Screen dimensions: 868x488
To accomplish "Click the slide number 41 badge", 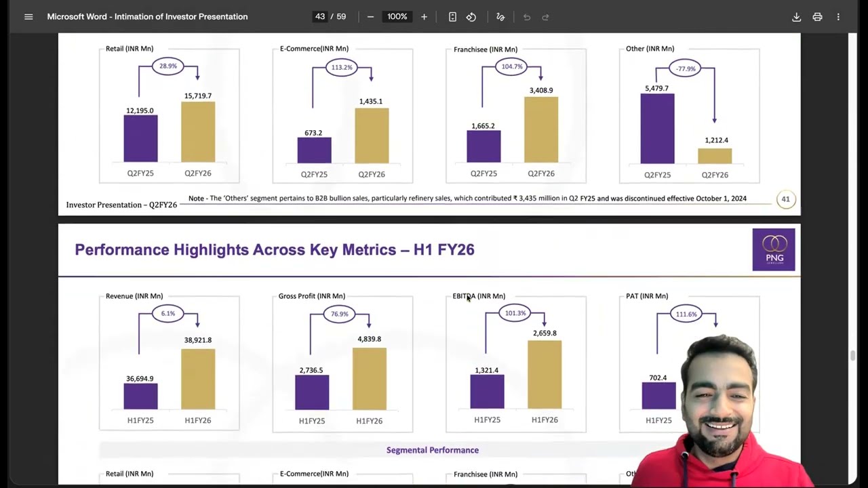I will point(785,199).
